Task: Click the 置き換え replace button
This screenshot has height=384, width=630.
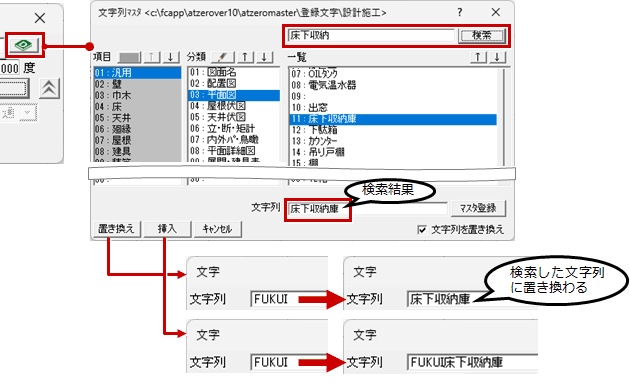Action: pyautogui.click(x=117, y=229)
